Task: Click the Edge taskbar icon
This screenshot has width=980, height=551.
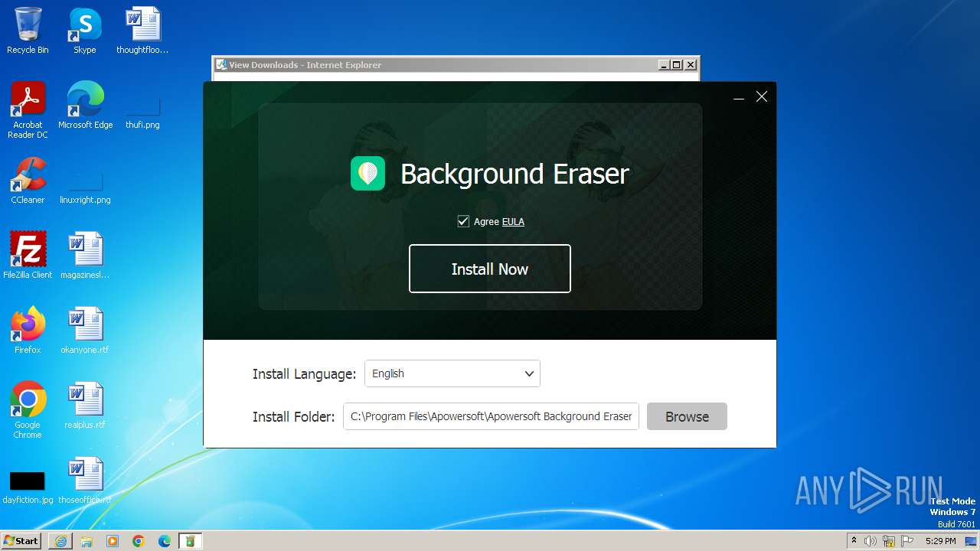Action: [x=165, y=541]
